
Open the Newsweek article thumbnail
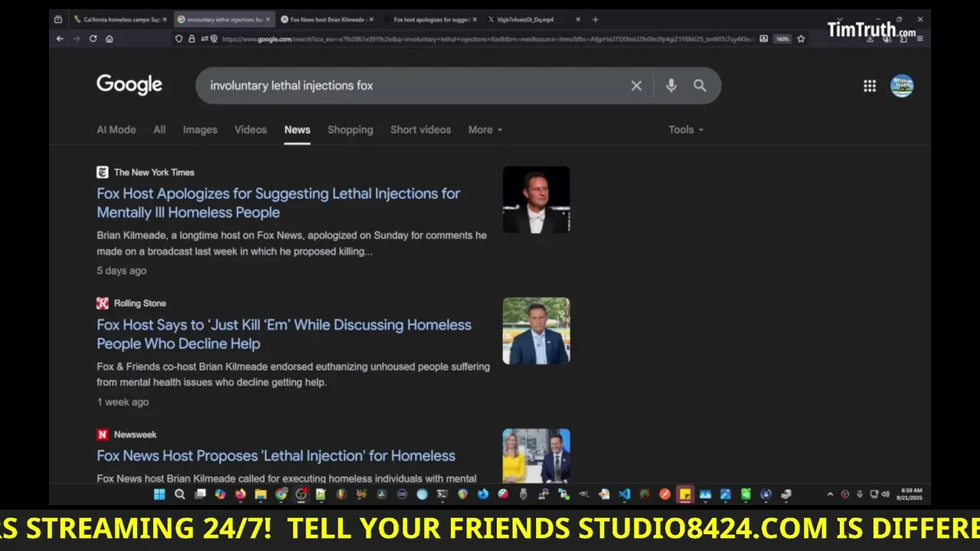click(x=536, y=455)
